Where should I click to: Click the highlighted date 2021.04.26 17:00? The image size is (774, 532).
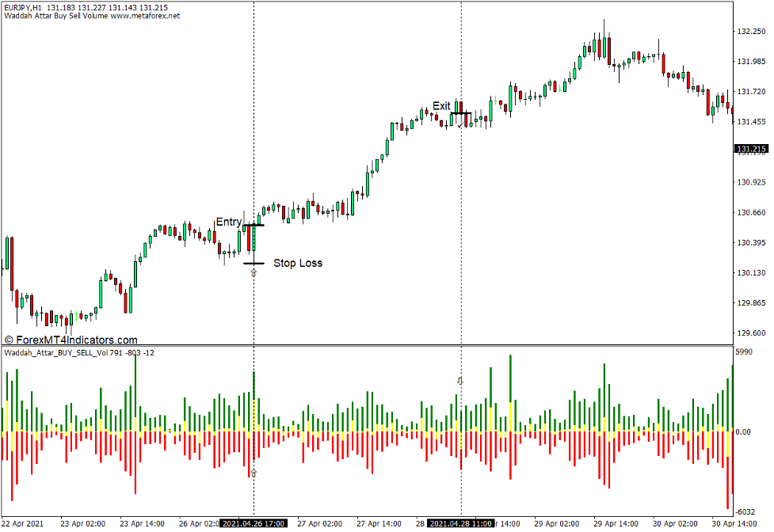[x=254, y=523]
